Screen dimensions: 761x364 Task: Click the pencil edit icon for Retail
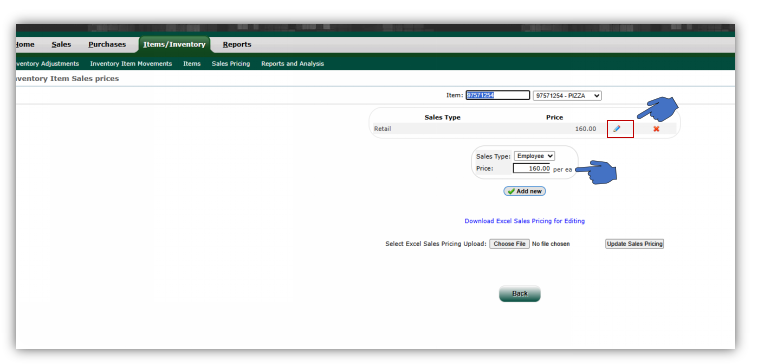tap(616, 129)
